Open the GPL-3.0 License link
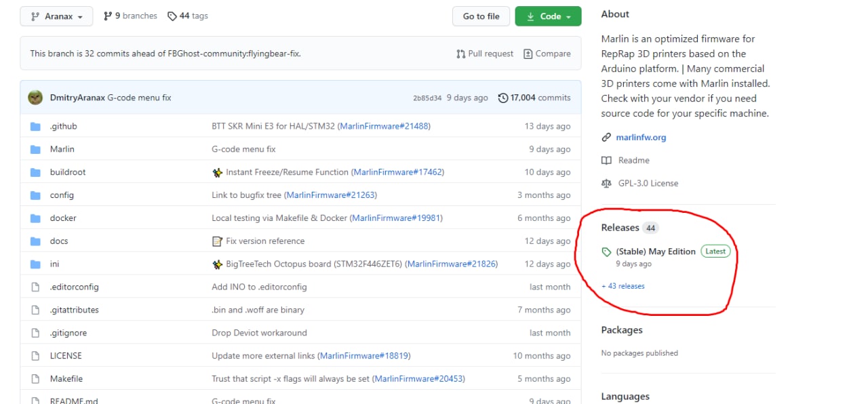The height and width of the screenshot is (404, 868). [x=648, y=183]
